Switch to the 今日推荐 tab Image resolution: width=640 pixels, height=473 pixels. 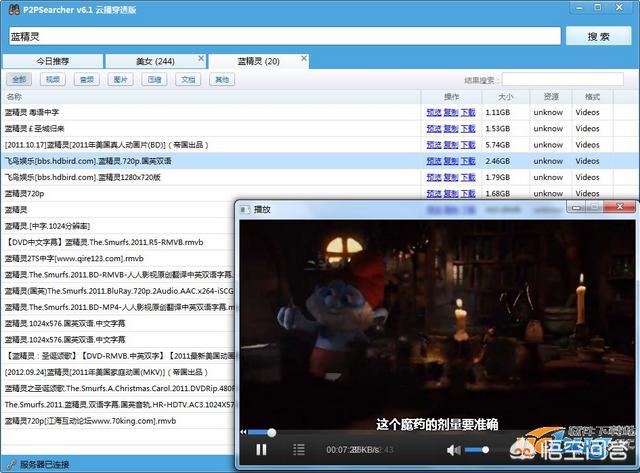(53, 61)
